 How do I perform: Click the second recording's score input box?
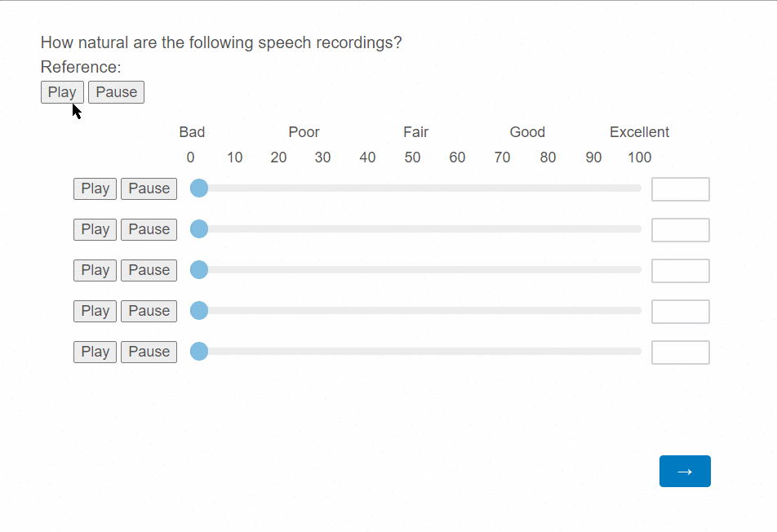(x=681, y=230)
